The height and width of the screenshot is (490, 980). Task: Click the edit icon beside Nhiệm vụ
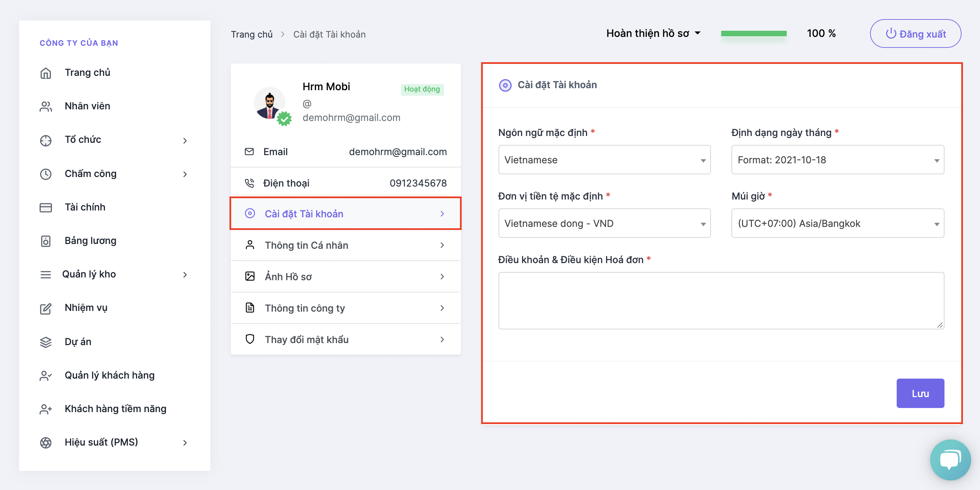(x=46, y=309)
